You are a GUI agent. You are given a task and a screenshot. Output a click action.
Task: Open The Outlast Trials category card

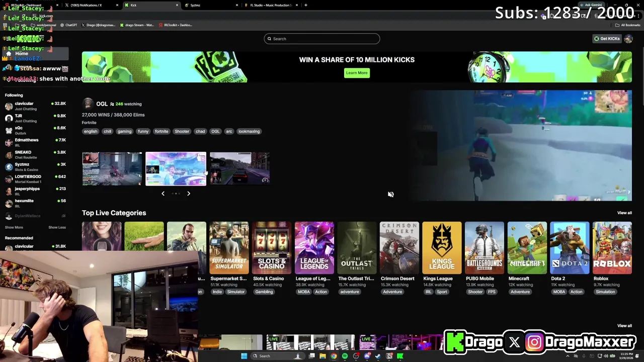pos(357,248)
